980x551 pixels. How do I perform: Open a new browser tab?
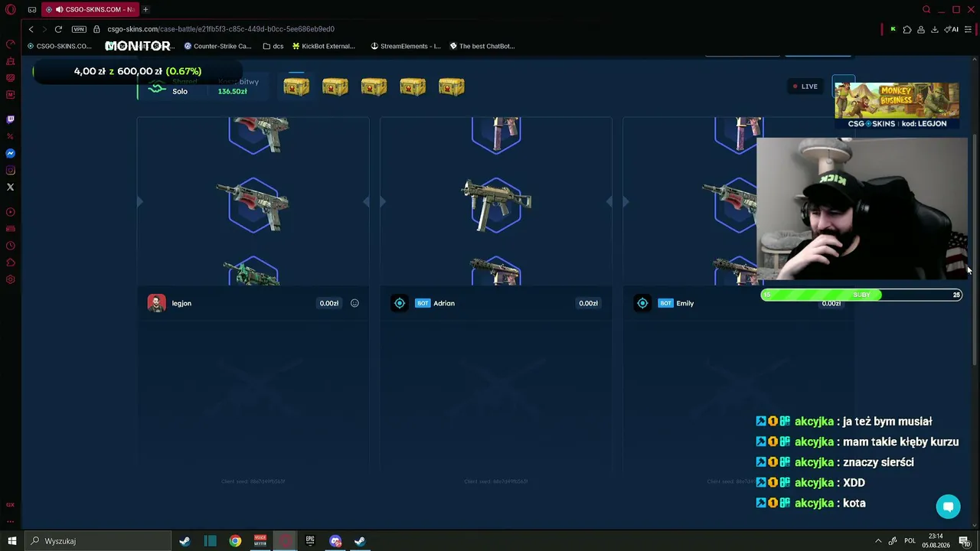145,10
